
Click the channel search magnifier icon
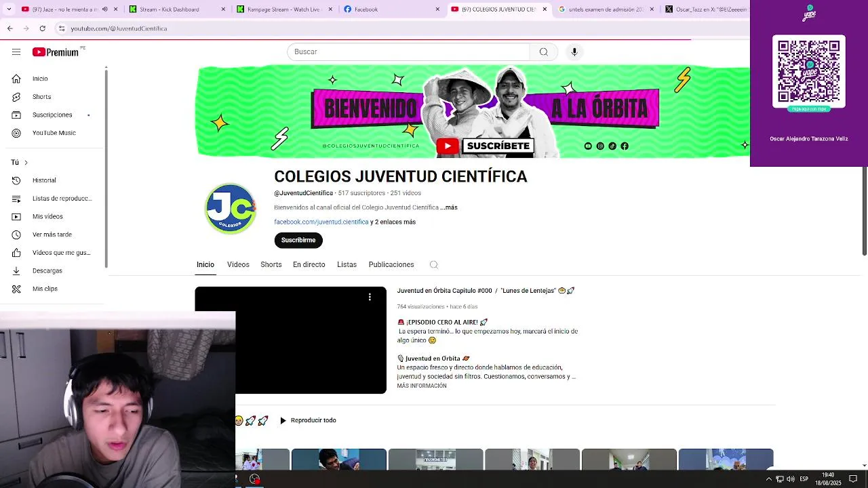pos(434,265)
